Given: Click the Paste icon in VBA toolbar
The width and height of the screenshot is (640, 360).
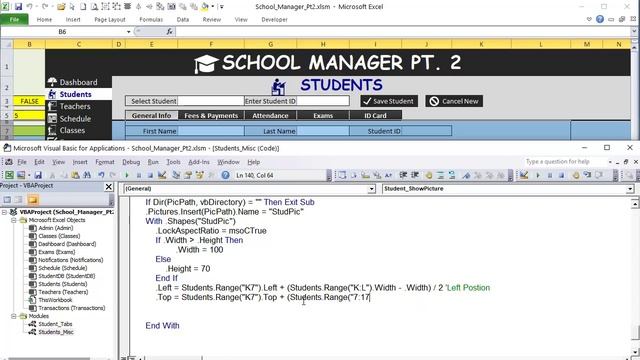Looking at the screenshot, I should click(x=75, y=175).
